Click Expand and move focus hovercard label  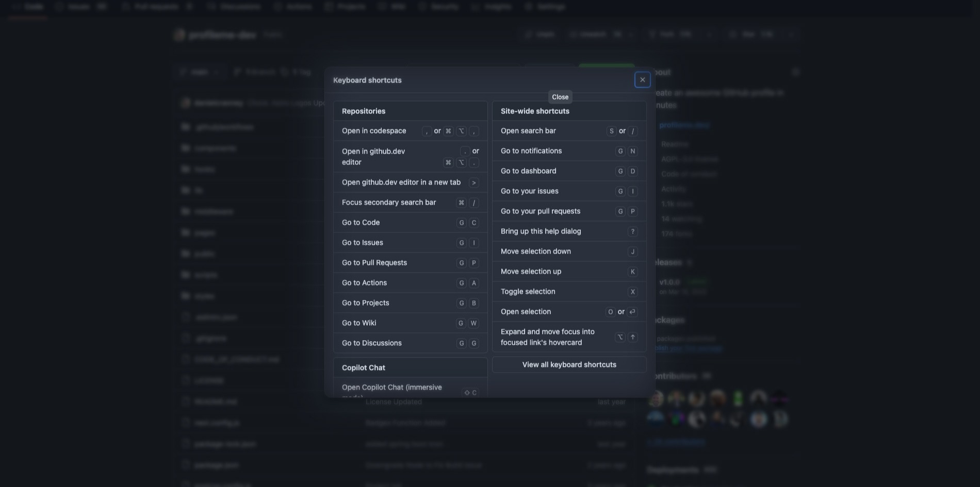pos(548,337)
